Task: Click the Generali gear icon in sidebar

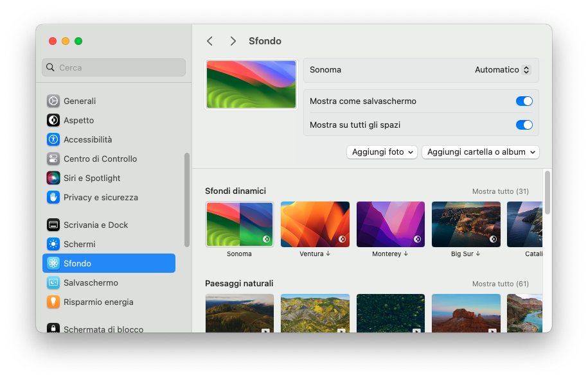Action: click(x=53, y=101)
